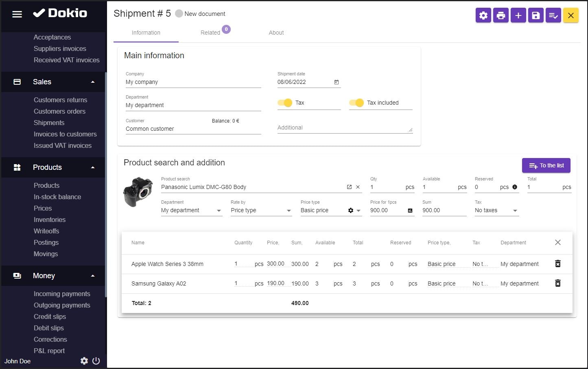This screenshot has width=588, height=369.
Task: Switch to the Related tab
Action: tap(210, 33)
